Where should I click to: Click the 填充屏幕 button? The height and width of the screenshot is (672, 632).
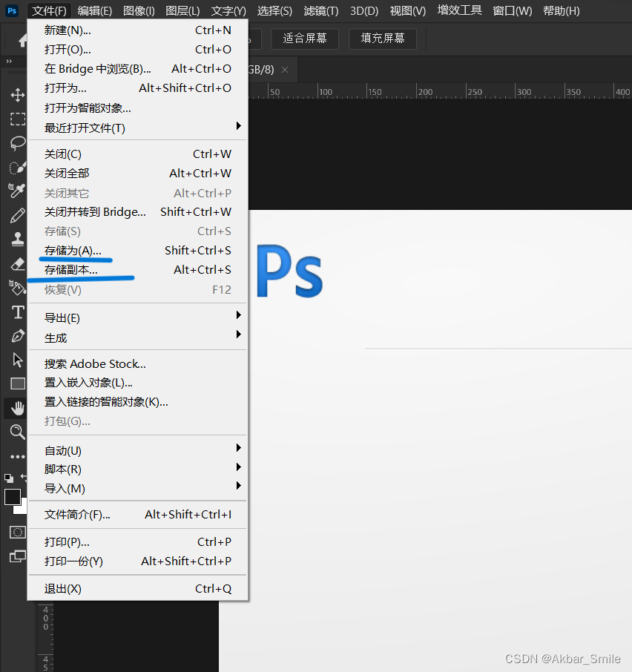click(x=382, y=39)
